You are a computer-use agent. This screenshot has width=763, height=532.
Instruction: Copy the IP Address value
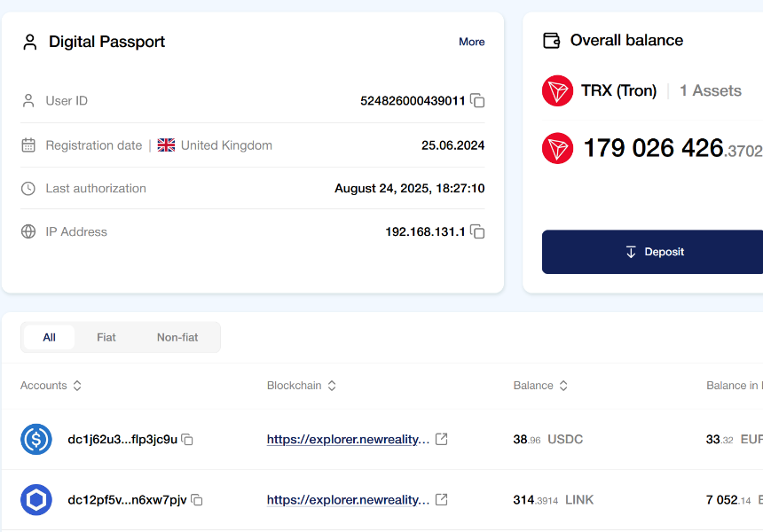click(477, 231)
